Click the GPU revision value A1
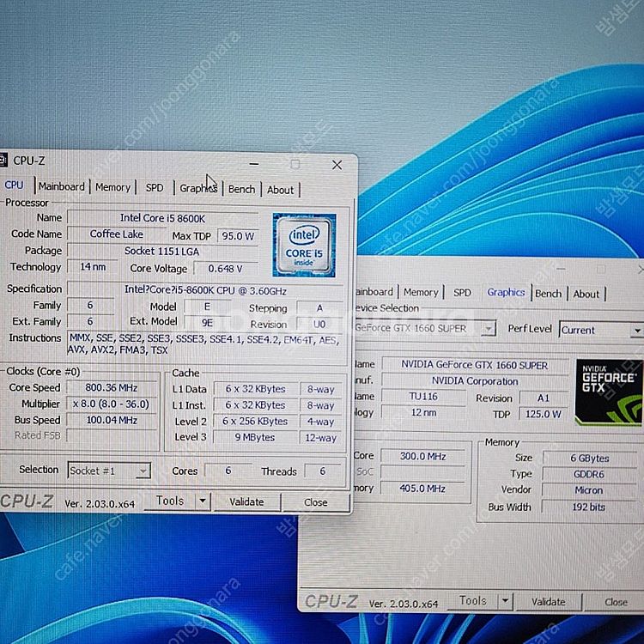 [x=543, y=398]
